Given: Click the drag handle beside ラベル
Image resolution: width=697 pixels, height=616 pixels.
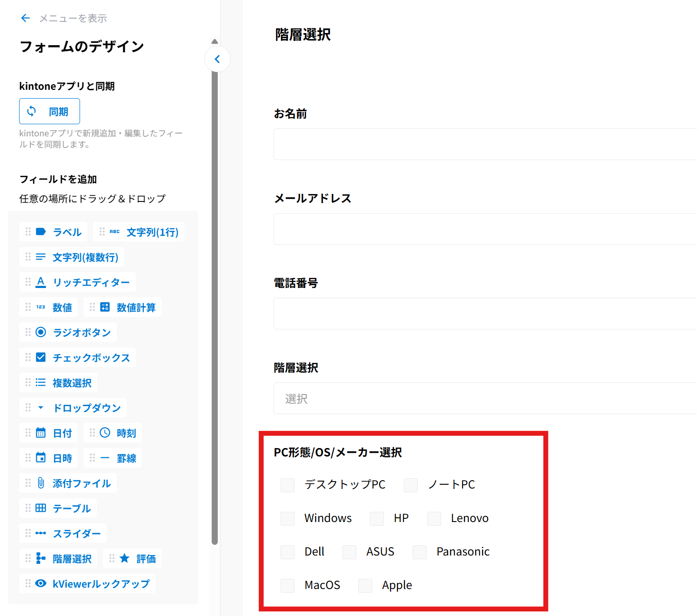Looking at the screenshot, I should 28,232.
